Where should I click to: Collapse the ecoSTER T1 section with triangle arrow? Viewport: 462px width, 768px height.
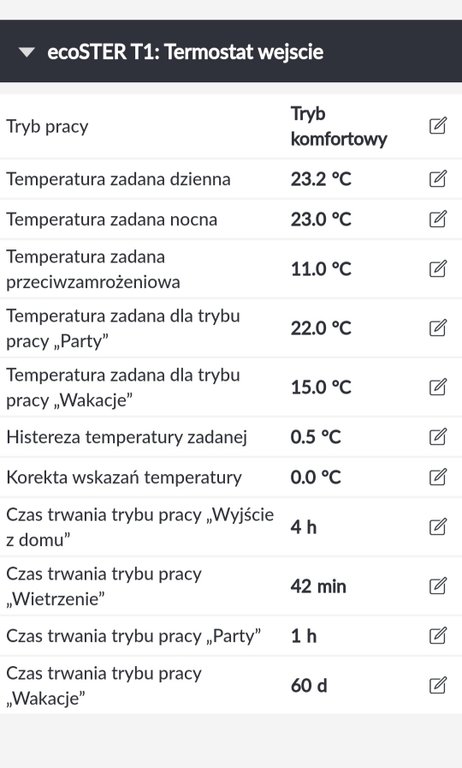(x=26, y=52)
